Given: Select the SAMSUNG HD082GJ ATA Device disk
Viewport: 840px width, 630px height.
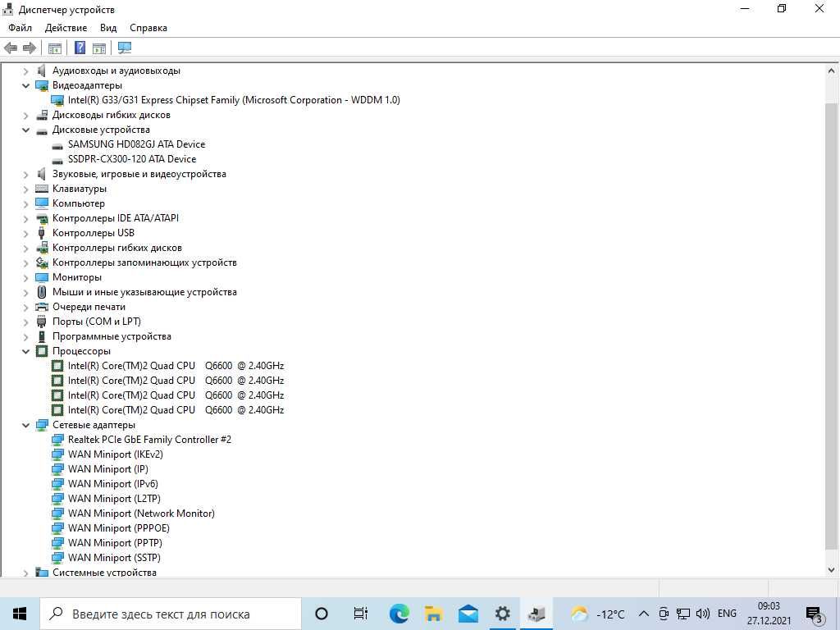Looking at the screenshot, I should pyautogui.click(x=136, y=144).
